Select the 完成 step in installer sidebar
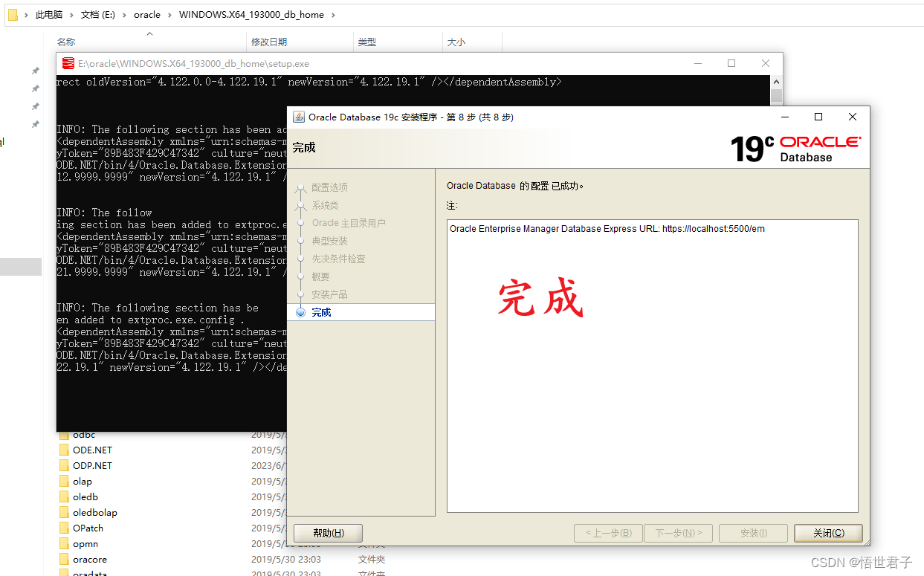This screenshot has height=576, width=924. coord(321,312)
